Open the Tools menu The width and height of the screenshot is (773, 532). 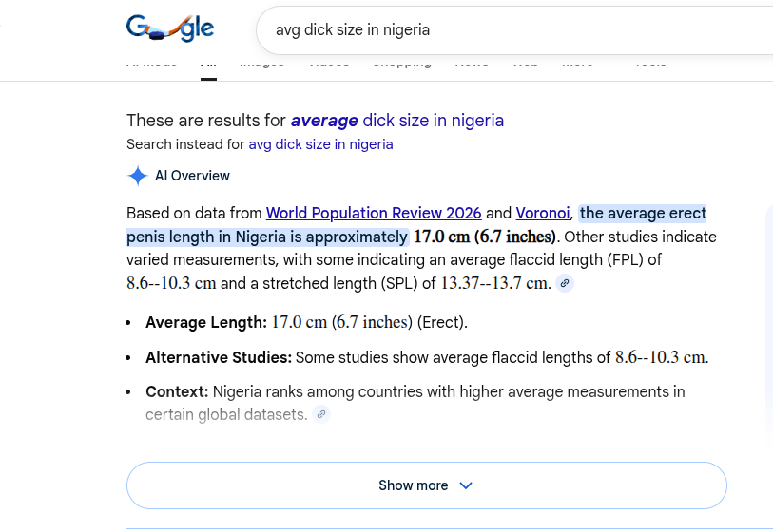click(650, 64)
